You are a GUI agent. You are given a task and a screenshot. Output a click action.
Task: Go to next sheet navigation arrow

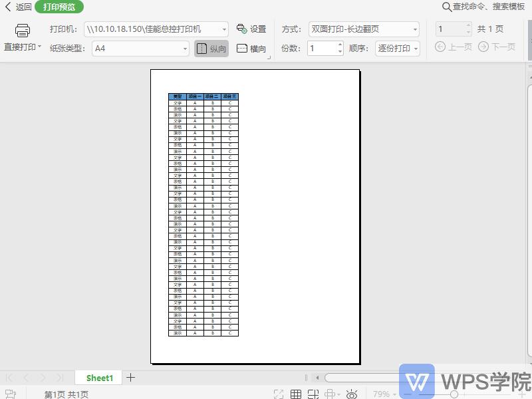(43, 378)
